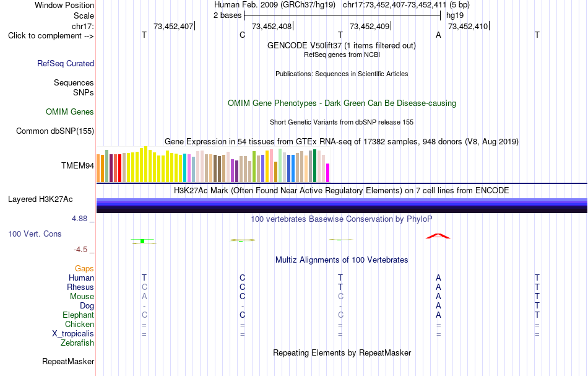
Task: Select the Mouse species label
Action: click(x=82, y=297)
